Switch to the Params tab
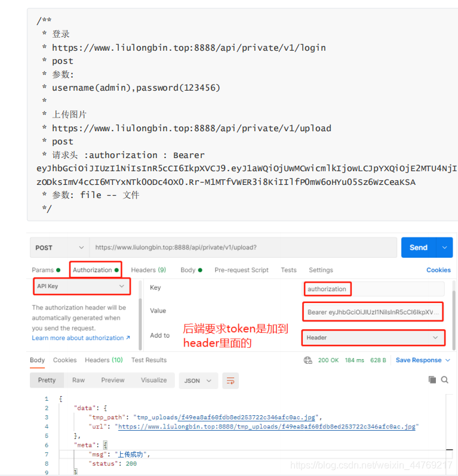The image size is (458, 476). (46, 270)
